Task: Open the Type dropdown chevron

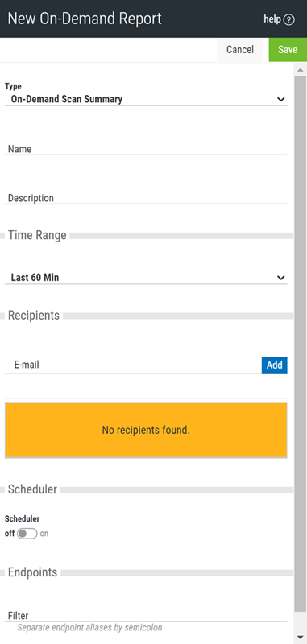Action: click(x=281, y=99)
